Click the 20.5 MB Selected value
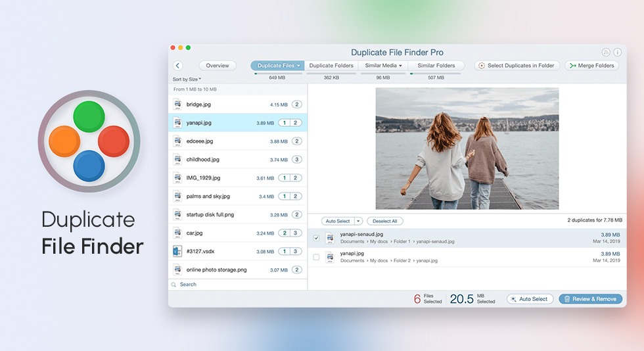The height and width of the screenshot is (351, 644). [x=472, y=299]
